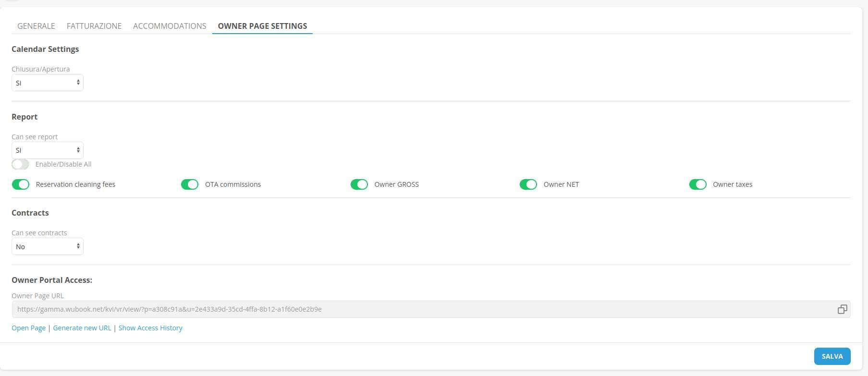Disable Reservation cleaning fees toggle
868x376 pixels.
click(21, 184)
